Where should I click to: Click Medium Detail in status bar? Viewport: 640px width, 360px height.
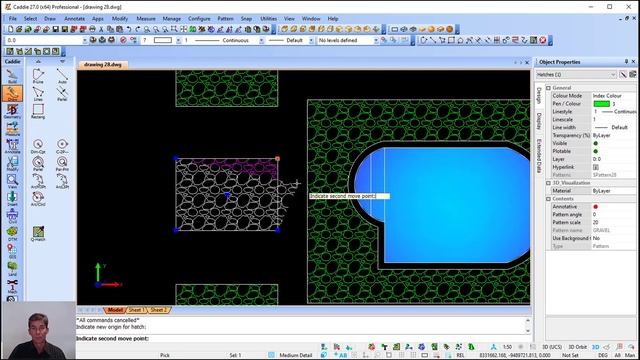296,355
